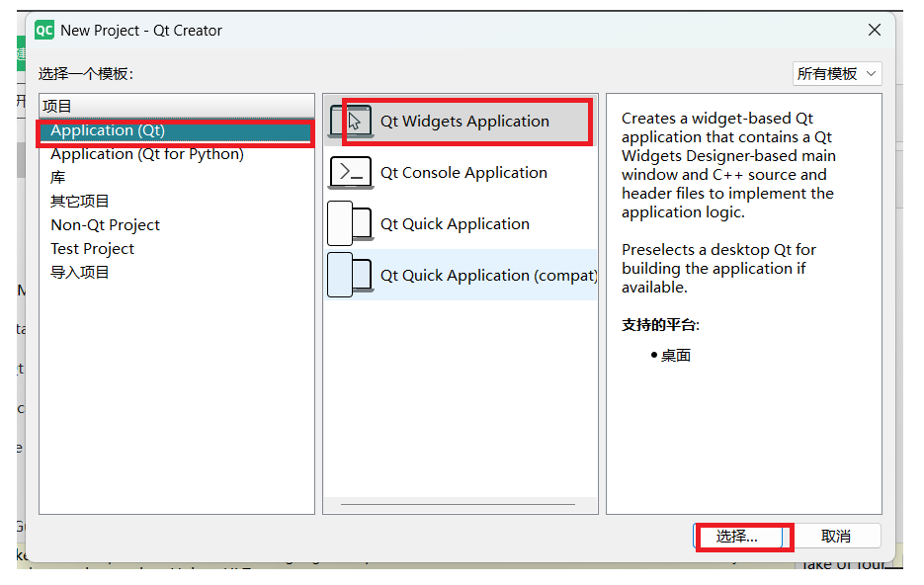Click the 项目 column header

coord(177,106)
